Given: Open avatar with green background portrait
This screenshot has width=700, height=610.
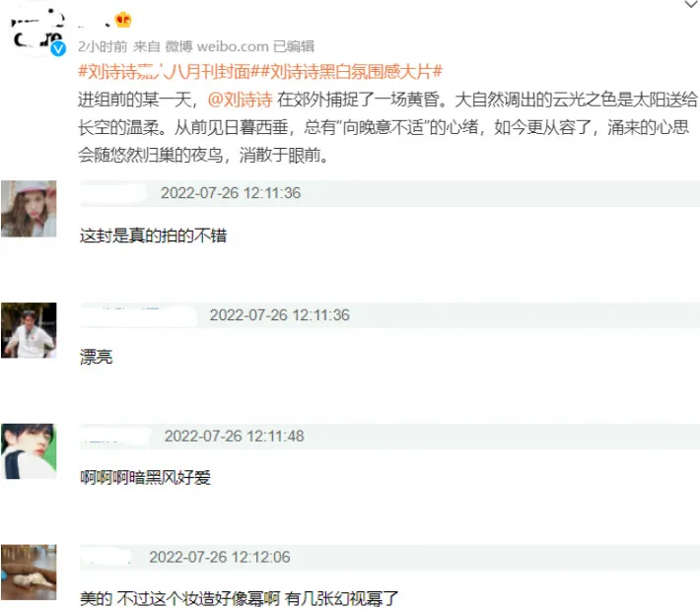Looking at the screenshot, I should [29, 451].
